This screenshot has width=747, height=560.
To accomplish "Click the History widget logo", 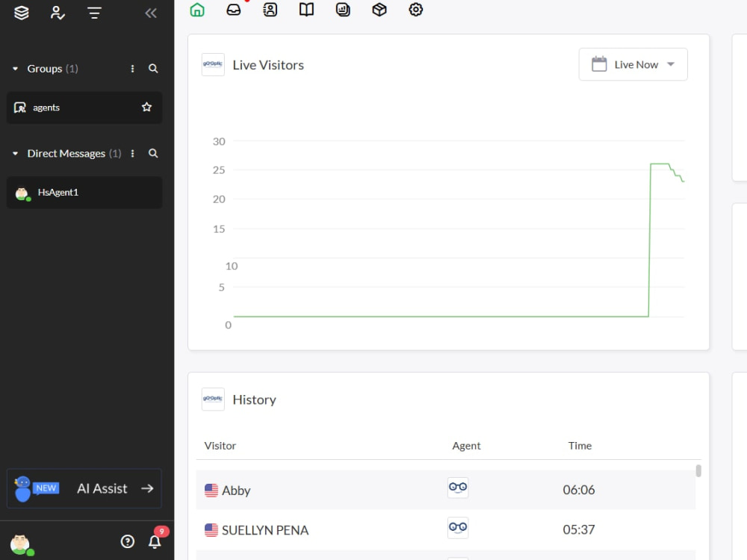I will 213,399.
